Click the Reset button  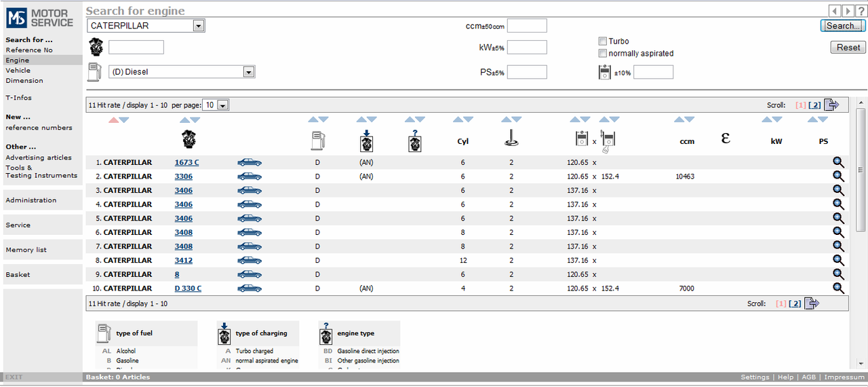point(848,48)
